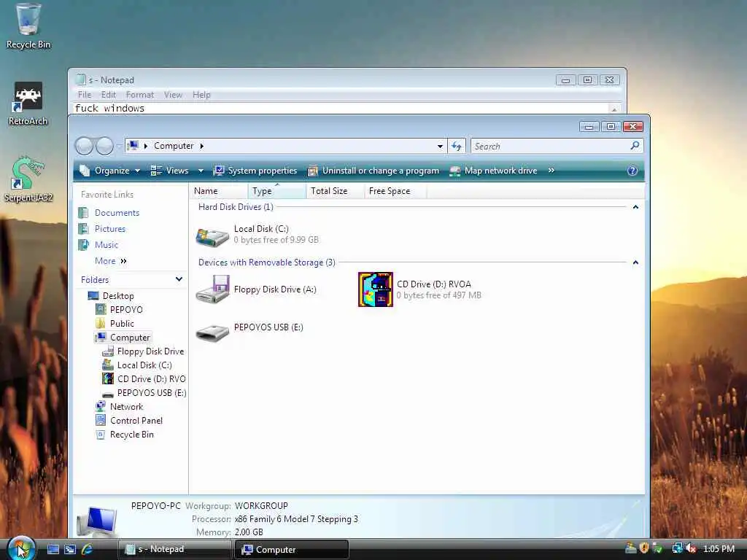Click Uninstall or change a program
Screen dimensions: 747x560
[x=373, y=171]
